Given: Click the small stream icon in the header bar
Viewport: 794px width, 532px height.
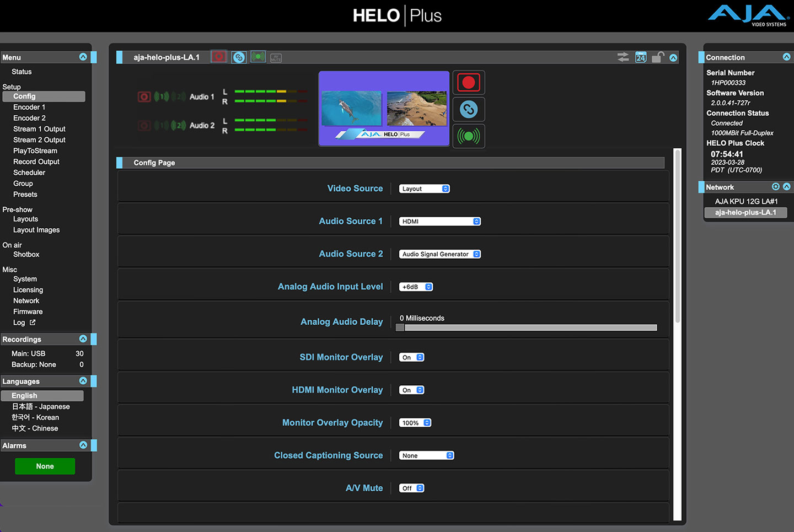Looking at the screenshot, I should 258,57.
